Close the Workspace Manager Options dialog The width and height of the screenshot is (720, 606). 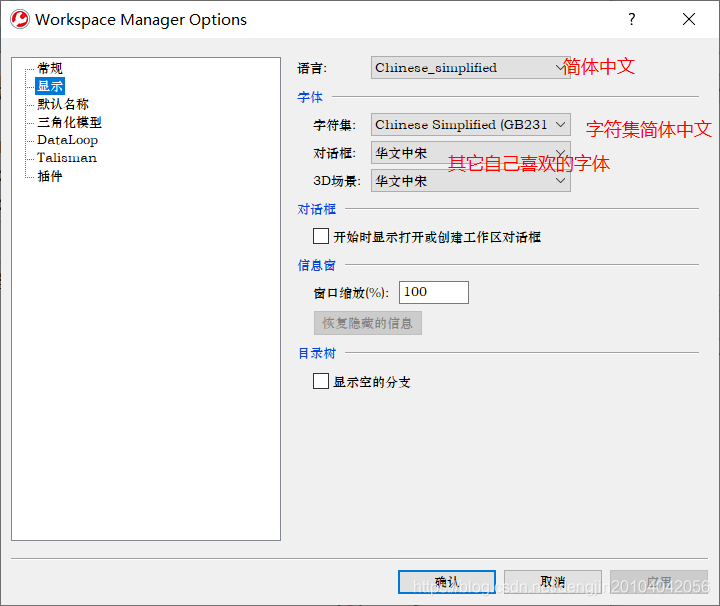[689, 19]
